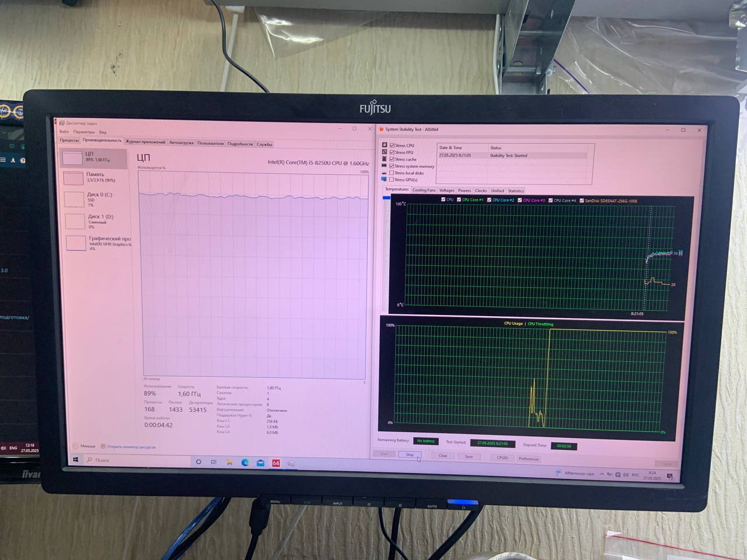Click the AIDA64 icon in the taskbar
Viewport: 747px width, 560px height.
[276, 463]
